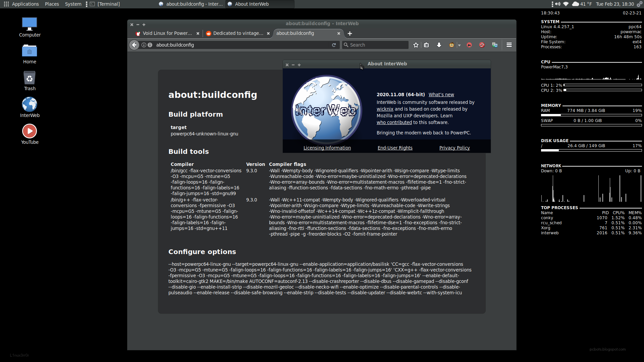Click the InterWeb globe logo in About dialog
This screenshot has height=362, width=644.
pos(326,110)
